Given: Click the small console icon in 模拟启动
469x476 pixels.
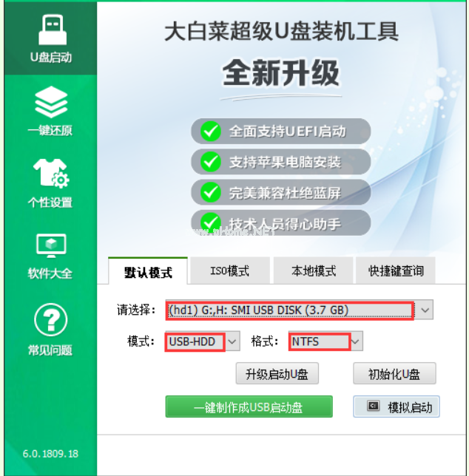Looking at the screenshot, I should (373, 406).
